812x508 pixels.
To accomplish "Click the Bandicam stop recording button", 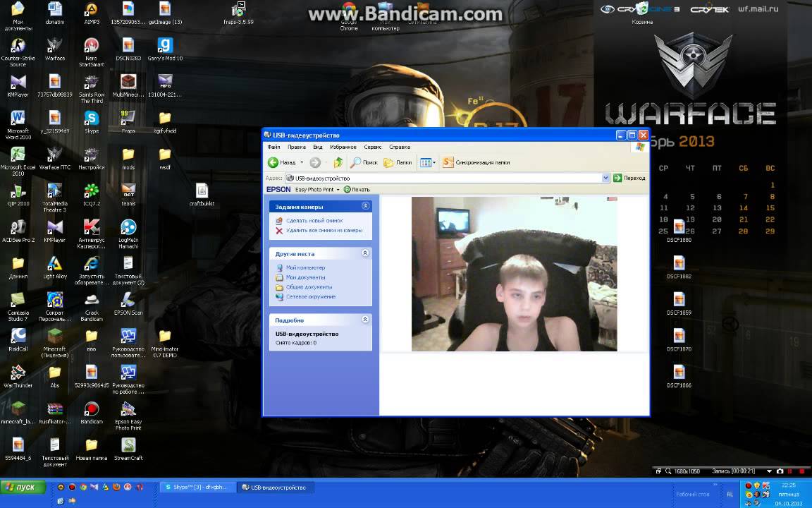I will tap(802, 471).
